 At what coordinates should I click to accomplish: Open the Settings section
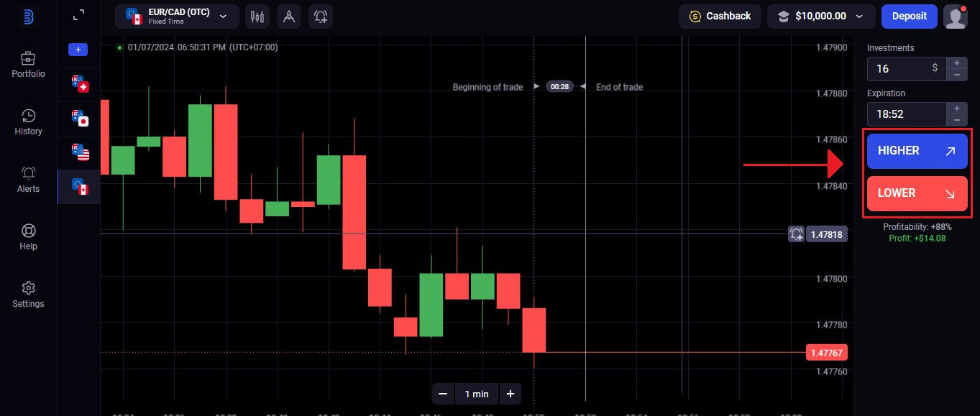(29, 295)
